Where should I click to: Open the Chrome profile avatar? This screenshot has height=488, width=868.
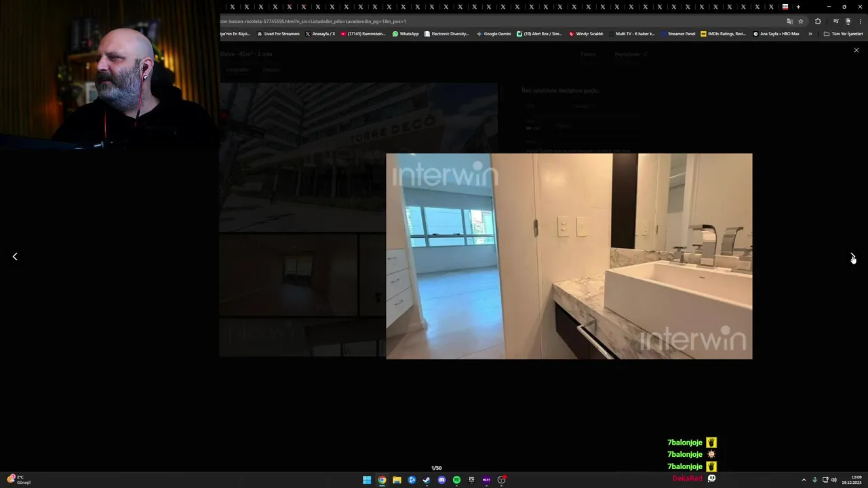tap(848, 21)
